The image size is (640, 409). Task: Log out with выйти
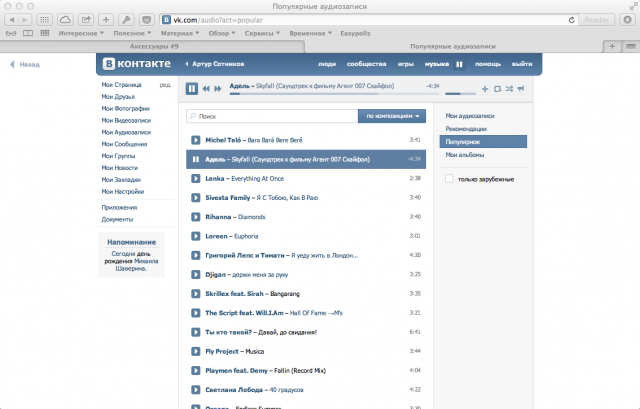tap(522, 64)
